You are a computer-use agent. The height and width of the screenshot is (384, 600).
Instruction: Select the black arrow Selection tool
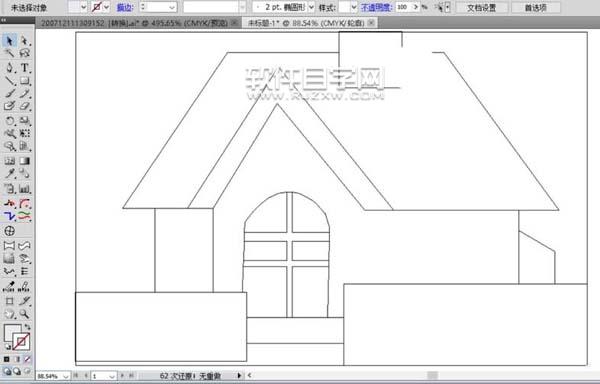coord(9,41)
